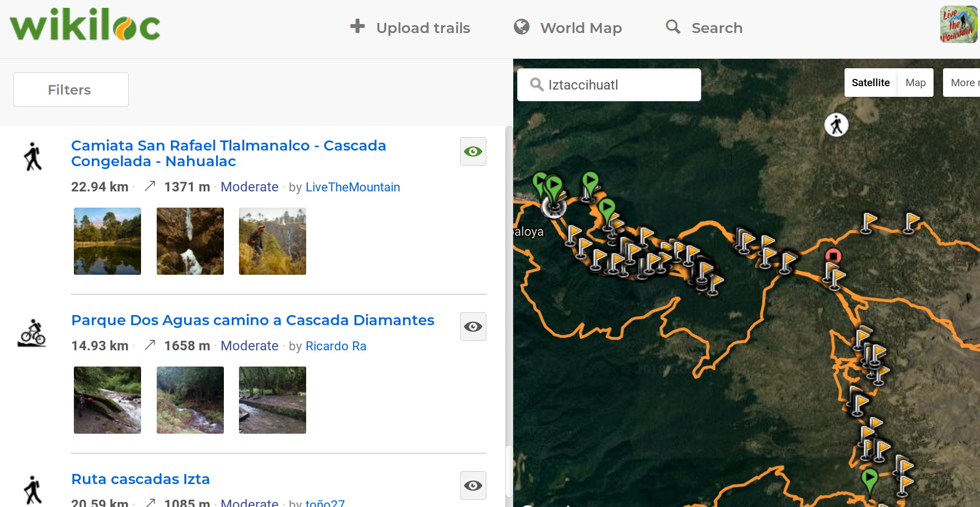Click the hiking icon beside Camiata San Rafael trail

(x=33, y=156)
